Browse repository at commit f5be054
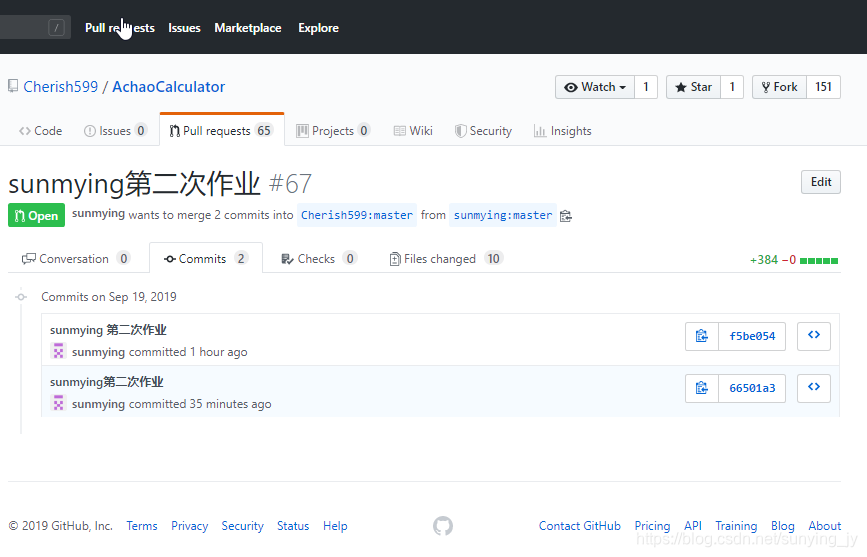 [x=813, y=336]
